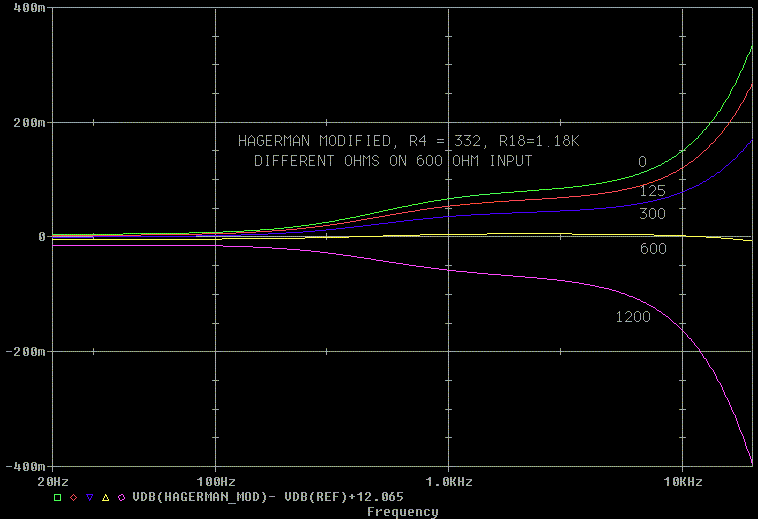The height and width of the screenshot is (519, 758).
Task: Click the yellow triangle legend marker
Action: tap(105, 497)
